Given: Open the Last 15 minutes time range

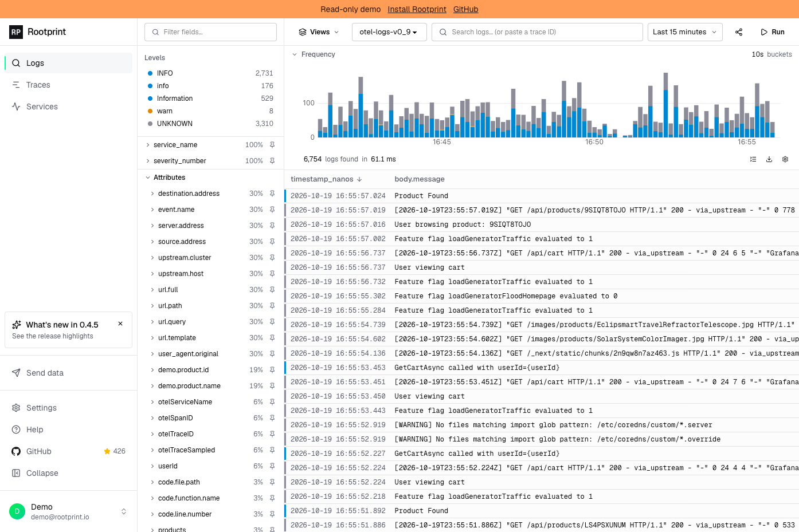Looking at the screenshot, I should point(685,32).
